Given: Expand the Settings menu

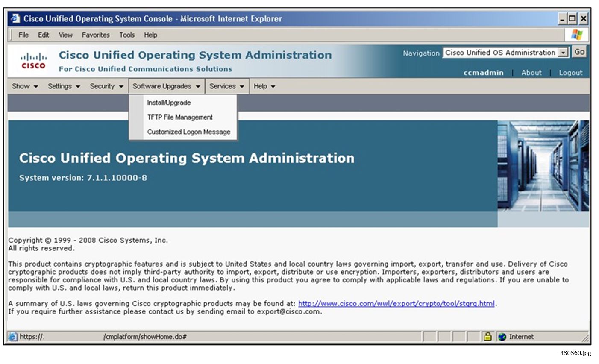Looking at the screenshot, I should [x=64, y=86].
